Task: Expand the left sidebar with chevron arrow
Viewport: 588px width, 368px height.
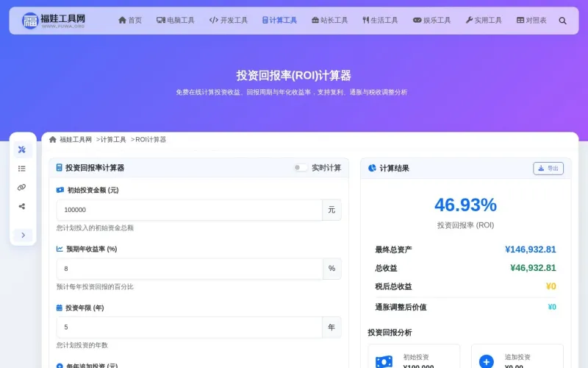Action: (x=23, y=235)
